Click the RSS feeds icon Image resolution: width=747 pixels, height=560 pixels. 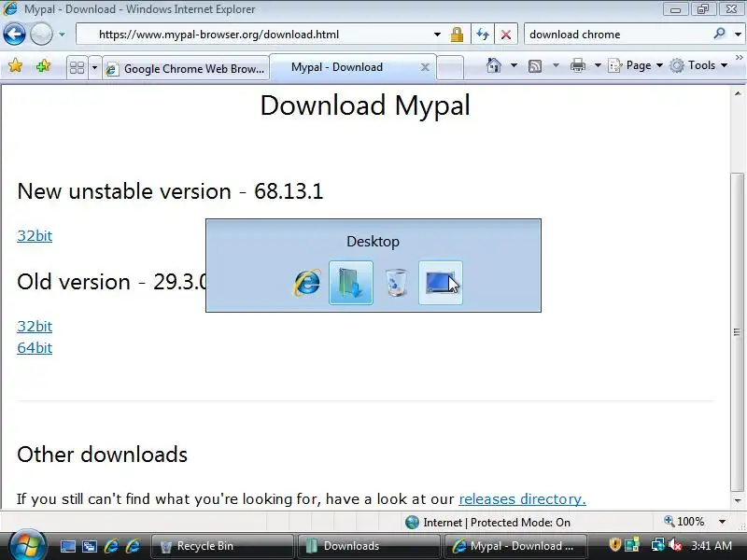[535, 65]
